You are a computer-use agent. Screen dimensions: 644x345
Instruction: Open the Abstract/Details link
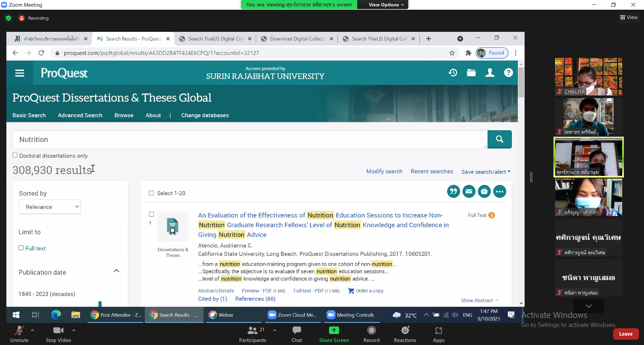click(x=216, y=291)
